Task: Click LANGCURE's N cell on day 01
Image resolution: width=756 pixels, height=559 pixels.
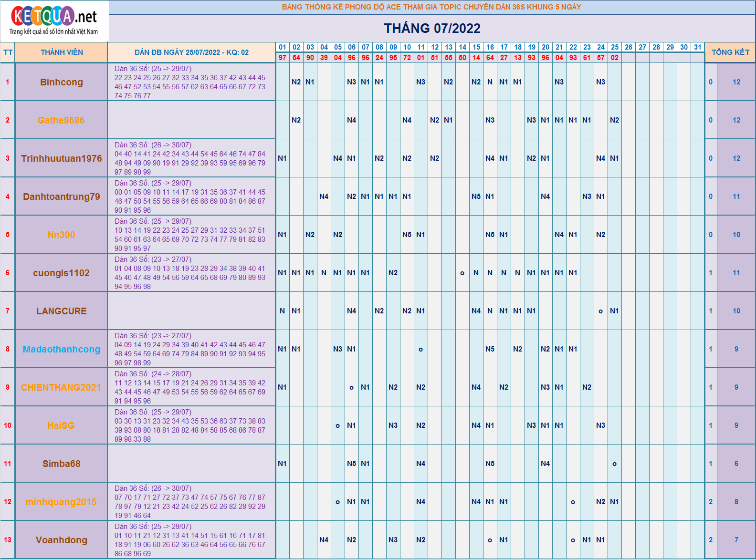Action: 283,311
